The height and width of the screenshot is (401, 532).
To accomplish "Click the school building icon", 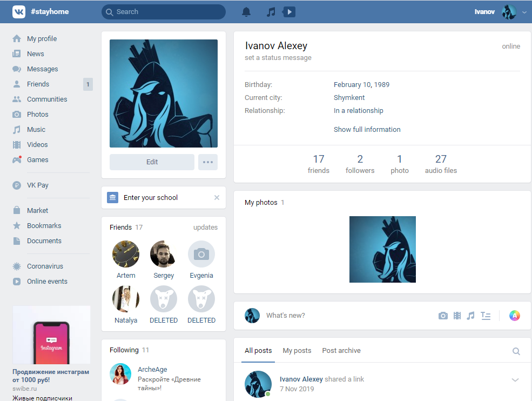I will tap(113, 197).
